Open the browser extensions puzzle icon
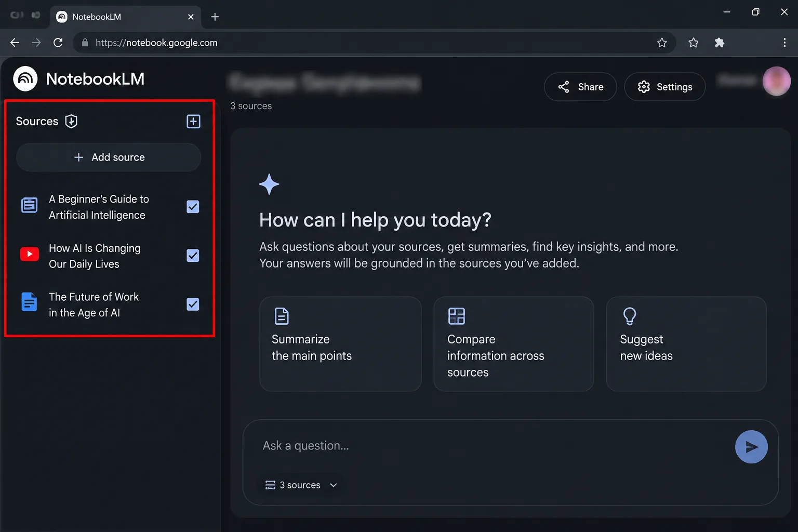The image size is (798, 532). (x=720, y=43)
